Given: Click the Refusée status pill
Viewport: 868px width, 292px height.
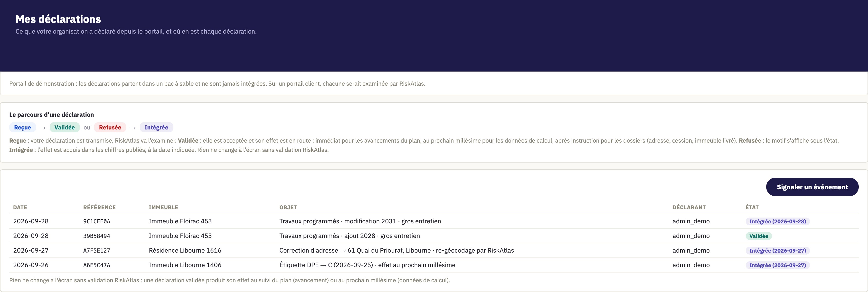Looking at the screenshot, I should pyautogui.click(x=110, y=127).
